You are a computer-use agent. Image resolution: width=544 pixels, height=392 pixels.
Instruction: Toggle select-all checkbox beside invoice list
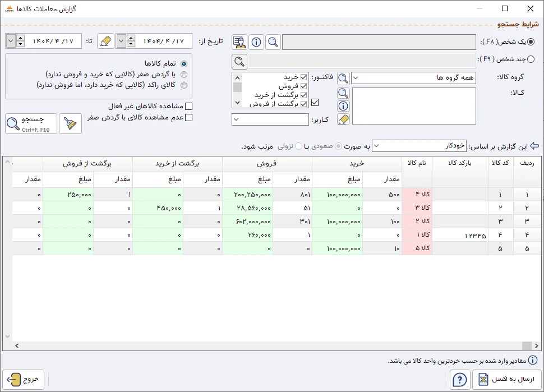click(315, 102)
